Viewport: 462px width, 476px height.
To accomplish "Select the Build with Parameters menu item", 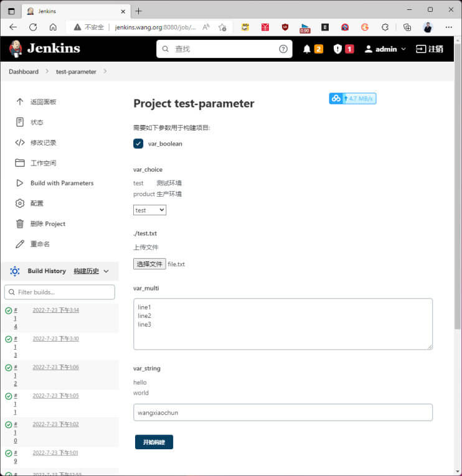I will pos(62,183).
